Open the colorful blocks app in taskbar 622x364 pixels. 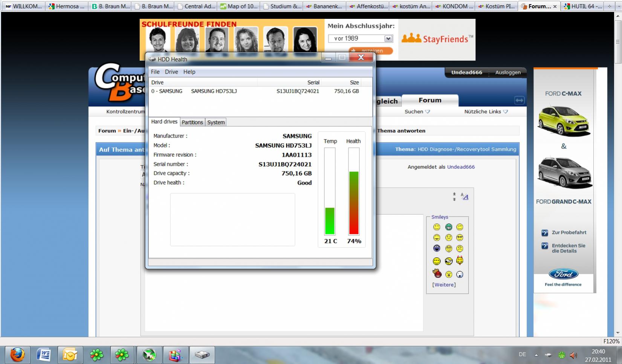coord(176,355)
